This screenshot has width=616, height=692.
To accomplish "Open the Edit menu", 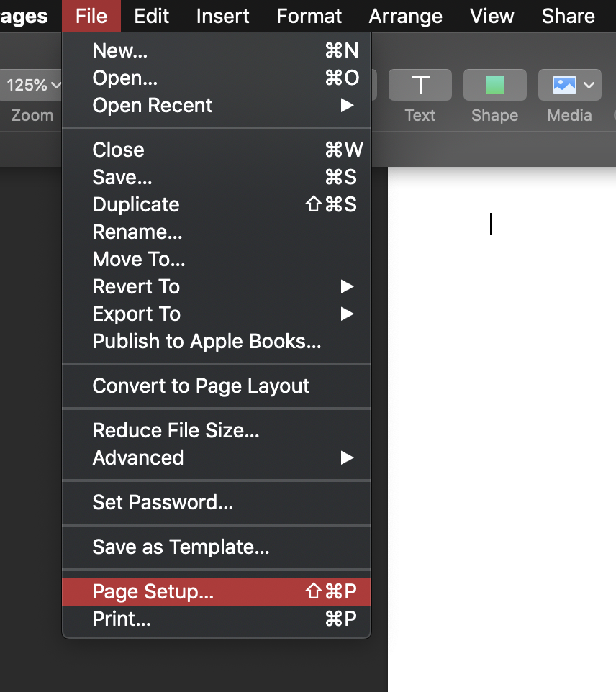I will point(152,16).
